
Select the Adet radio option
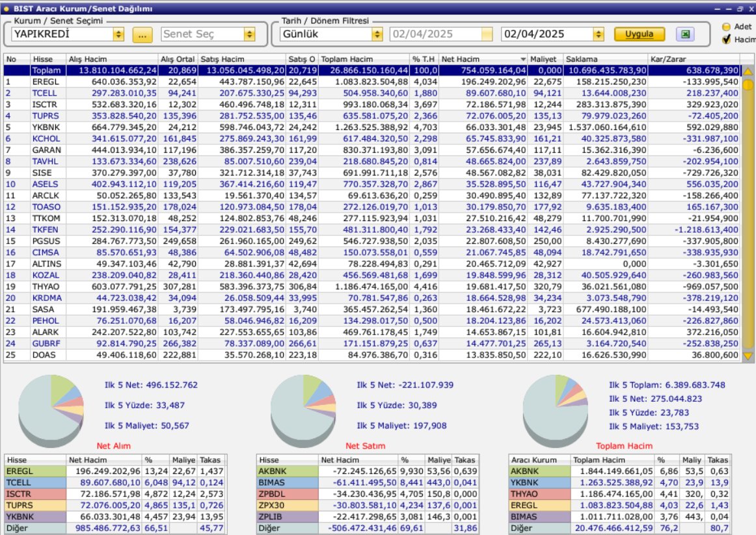(726, 27)
